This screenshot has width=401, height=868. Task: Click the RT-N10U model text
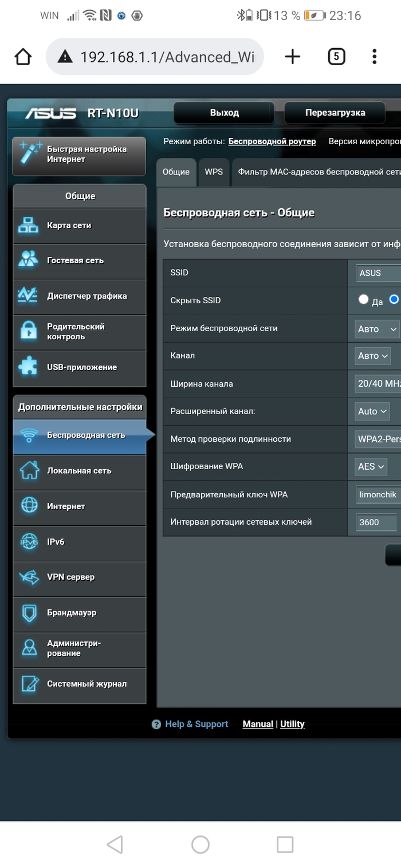[x=113, y=113]
